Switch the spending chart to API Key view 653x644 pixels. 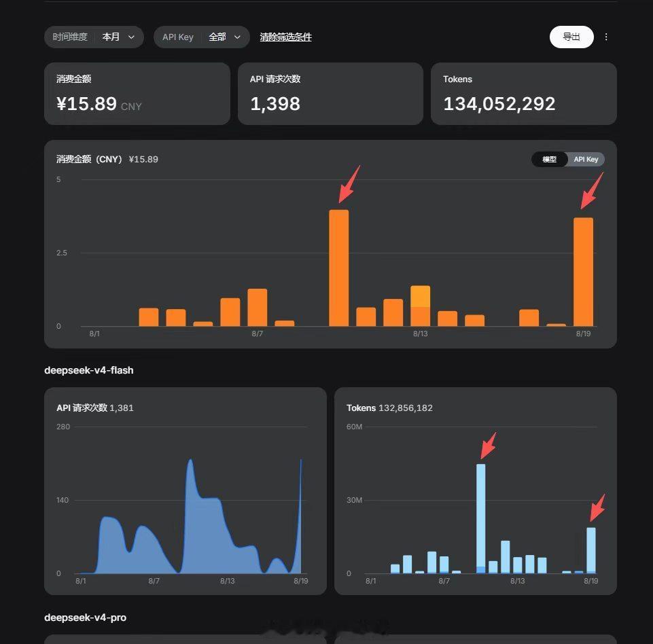click(586, 159)
